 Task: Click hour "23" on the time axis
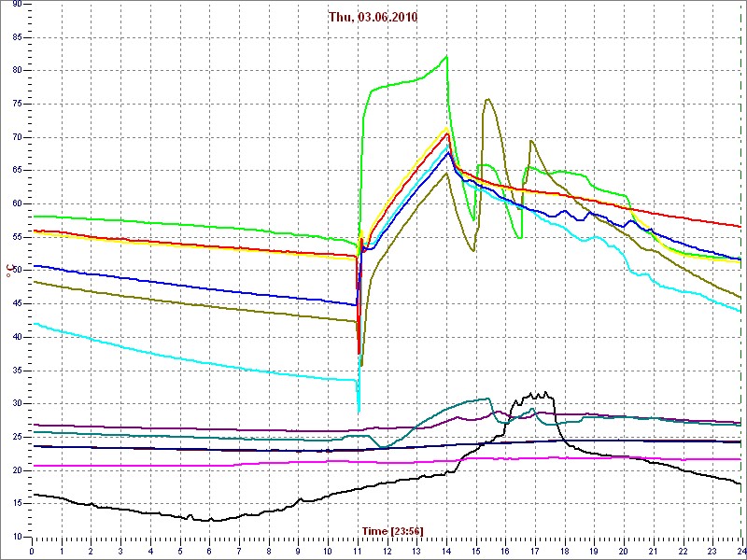click(x=712, y=552)
